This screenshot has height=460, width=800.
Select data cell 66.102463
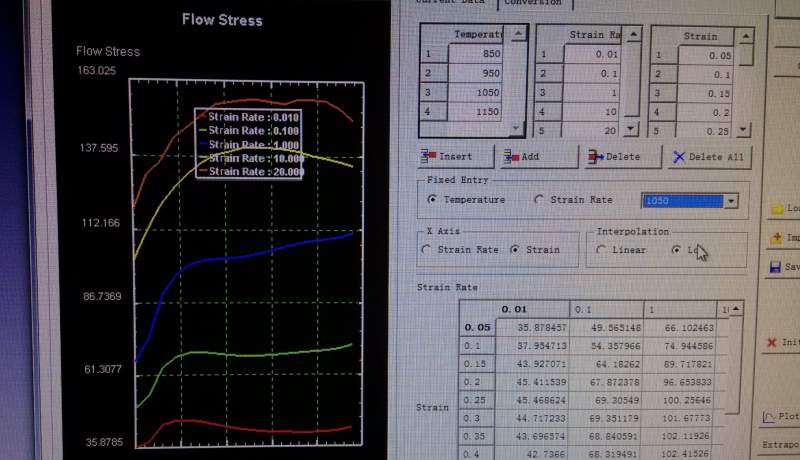click(679, 327)
